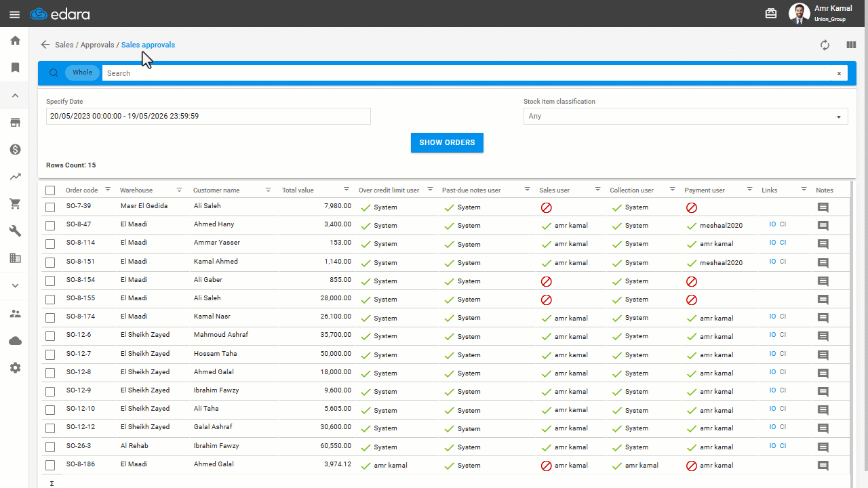The width and height of the screenshot is (868, 488).
Task: Check the box for order SO-7-39
Action: 50,207
